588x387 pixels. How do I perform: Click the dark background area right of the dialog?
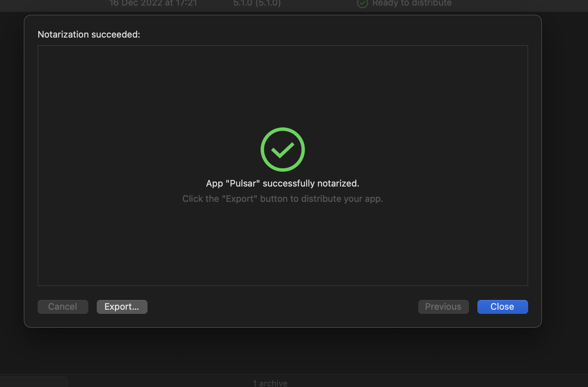(565, 174)
